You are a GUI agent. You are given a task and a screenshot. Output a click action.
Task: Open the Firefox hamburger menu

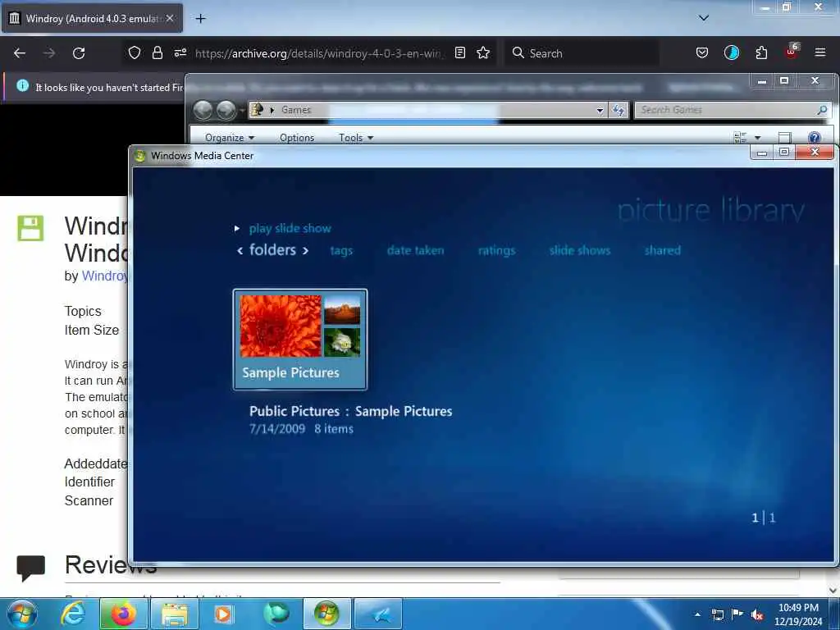tap(820, 52)
